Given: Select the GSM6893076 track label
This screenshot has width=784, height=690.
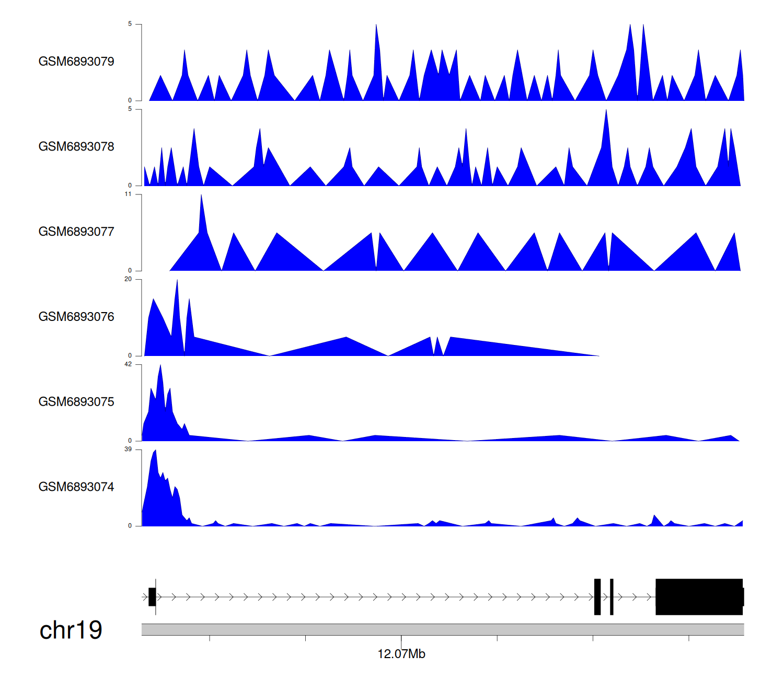Looking at the screenshot, I should pos(76,317).
